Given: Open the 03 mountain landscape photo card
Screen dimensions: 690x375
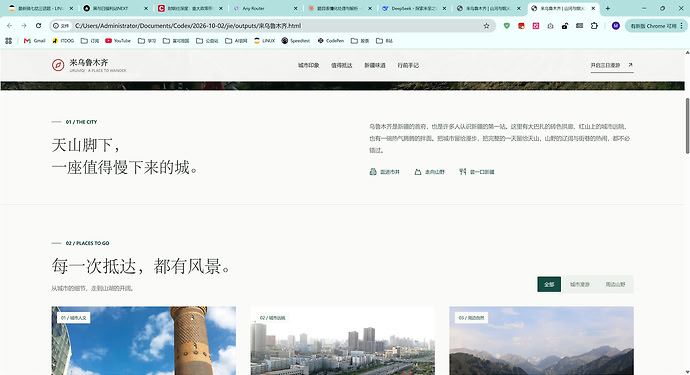Looking at the screenshot, I should 541,341.
